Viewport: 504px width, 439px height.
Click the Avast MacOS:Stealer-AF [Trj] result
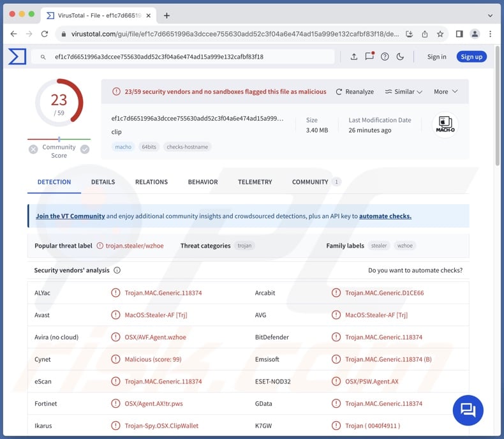click(x=156, y=315)
